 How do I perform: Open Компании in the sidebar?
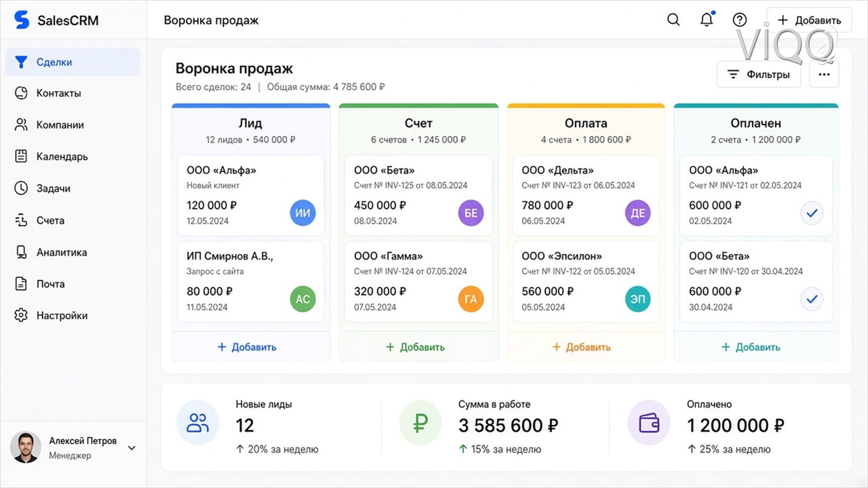pos(73,125)
